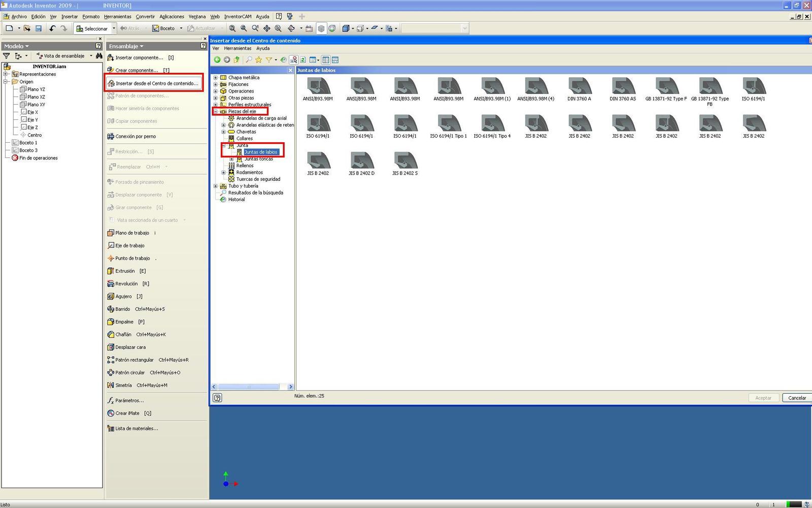Screen dimensions: 812x508
Task: Click Insertar componente in Ensamblaje panel
Action: [x=139, y=57]
